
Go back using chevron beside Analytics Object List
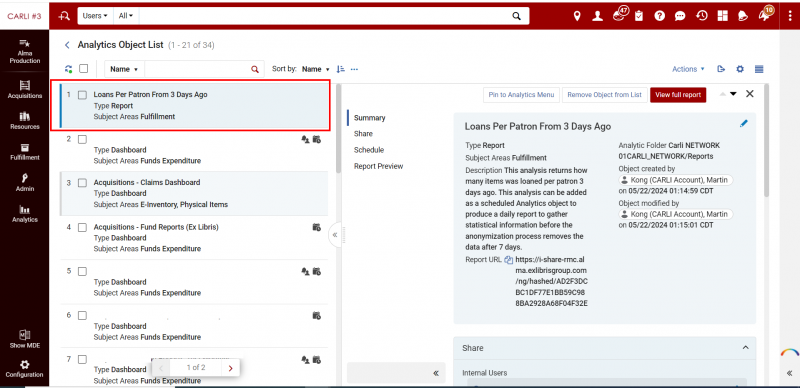click(67, 45)
